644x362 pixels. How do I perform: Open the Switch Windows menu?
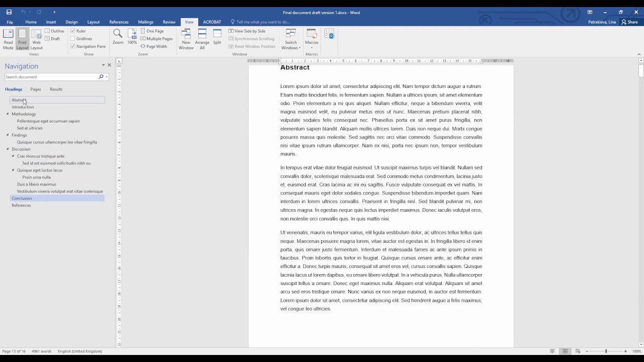point(291,39)
